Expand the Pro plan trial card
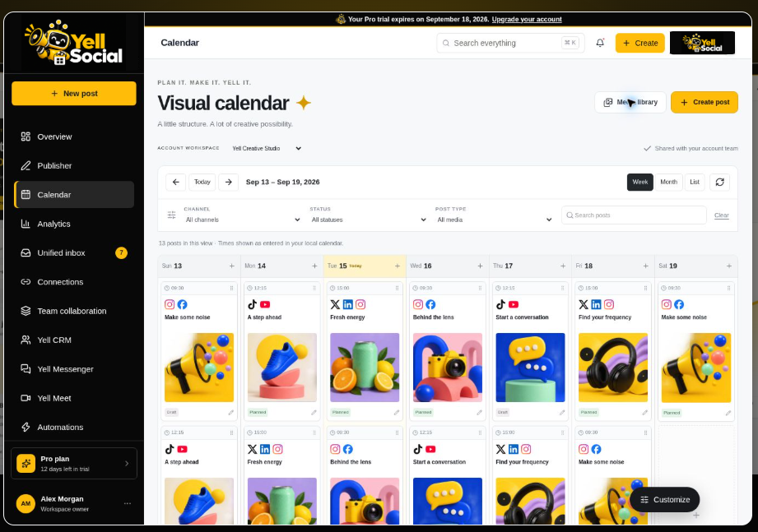 74,464
